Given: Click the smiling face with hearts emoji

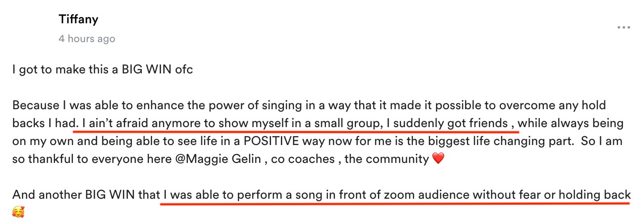Looking at the screenshot, I should click(x=18, y=212).
